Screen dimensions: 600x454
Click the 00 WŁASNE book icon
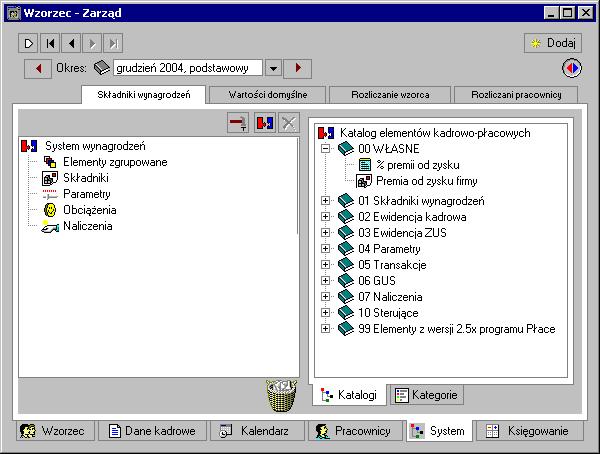pos(346,149)
